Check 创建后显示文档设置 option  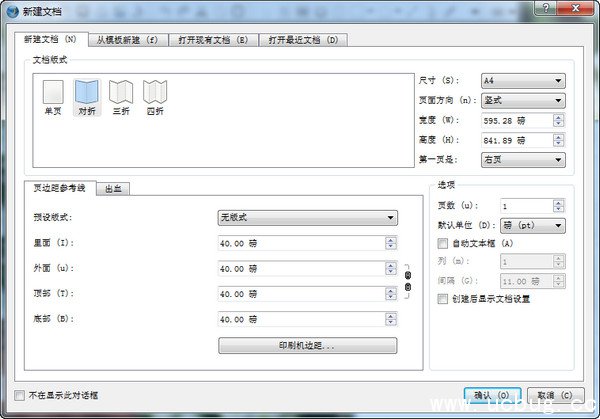click(443, 298)
